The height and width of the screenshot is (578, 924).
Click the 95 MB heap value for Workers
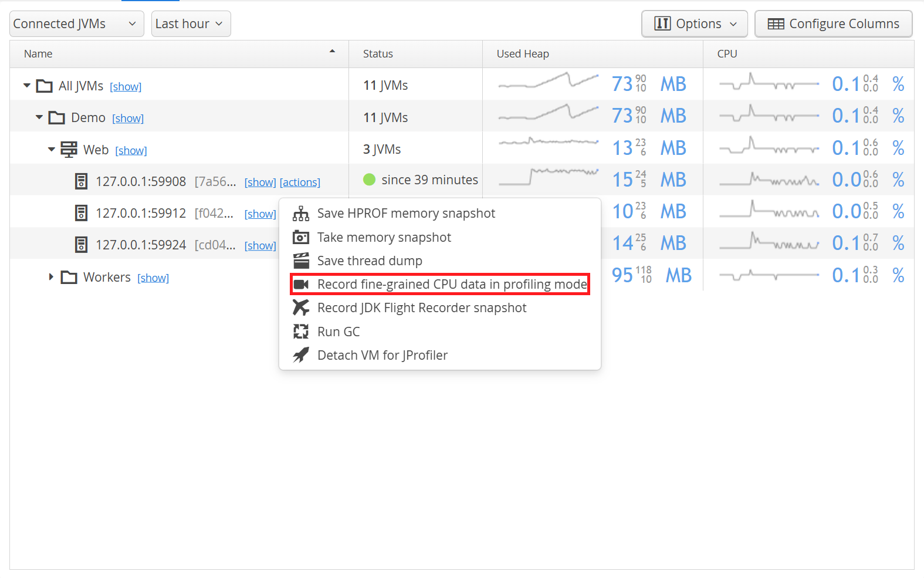652,275
